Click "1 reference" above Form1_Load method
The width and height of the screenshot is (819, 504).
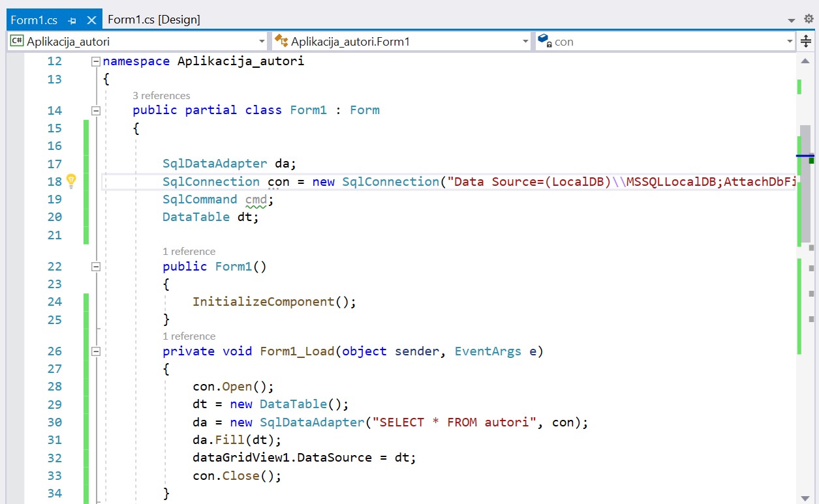[x=189, y=336]
